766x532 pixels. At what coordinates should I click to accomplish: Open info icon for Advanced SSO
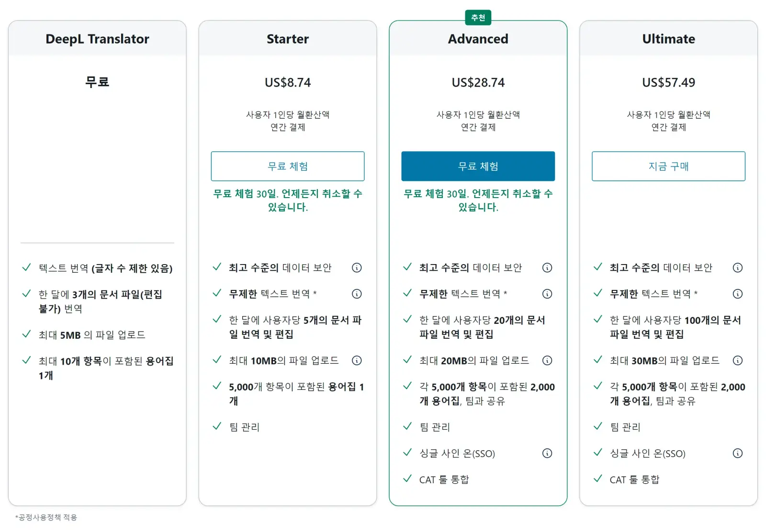(x=547, y=453)
